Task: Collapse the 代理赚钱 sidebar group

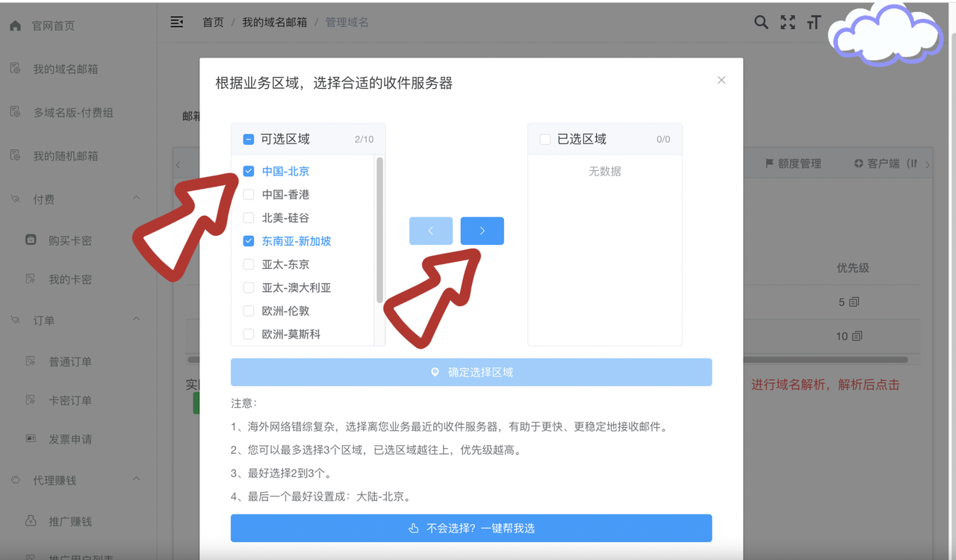Action: click(x=136, y=479)
